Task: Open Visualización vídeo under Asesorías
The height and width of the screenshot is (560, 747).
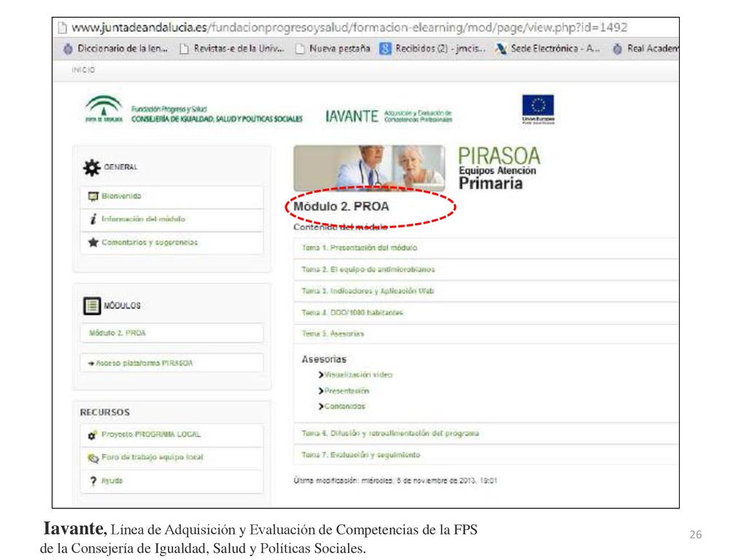Action: [358, 375]
